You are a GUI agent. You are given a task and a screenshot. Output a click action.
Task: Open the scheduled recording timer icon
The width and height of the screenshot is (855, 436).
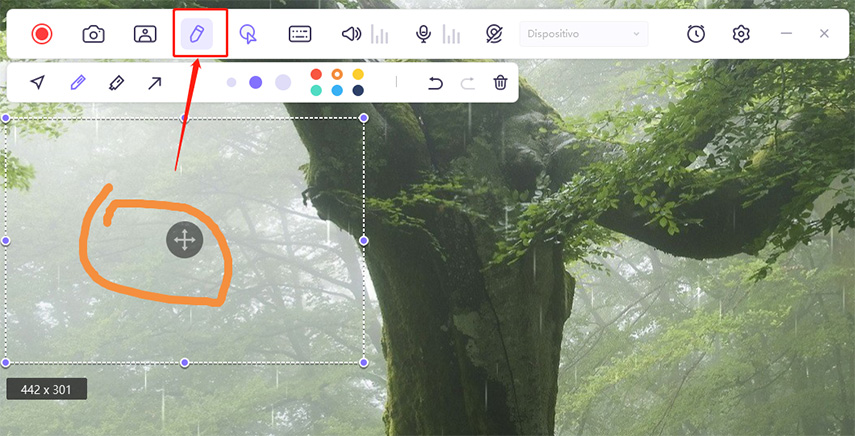(696, 34)
